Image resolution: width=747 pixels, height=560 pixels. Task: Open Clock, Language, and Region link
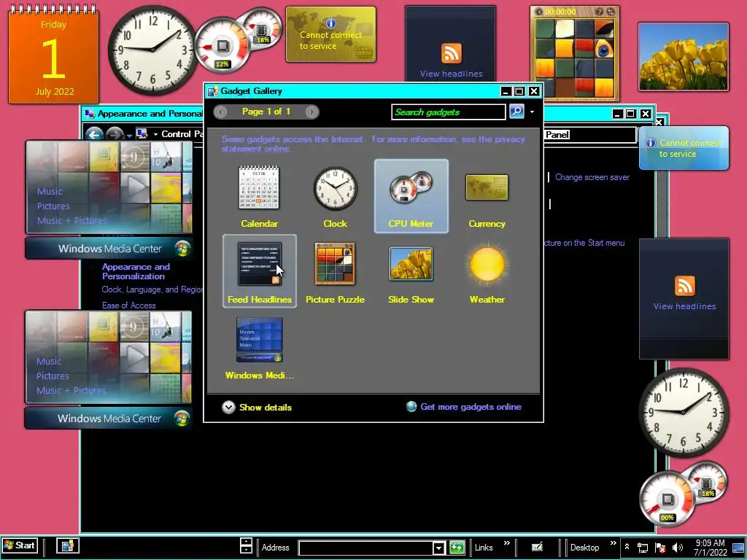tap(152, 289)
